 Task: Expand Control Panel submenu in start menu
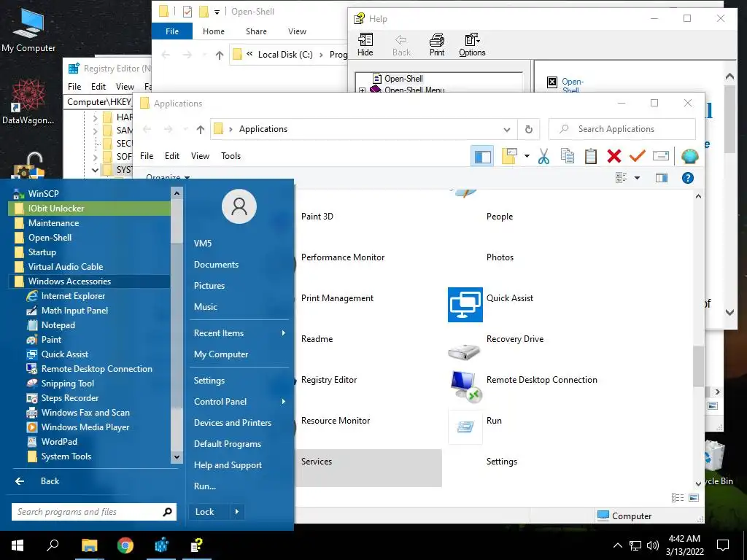pos(239,402)
